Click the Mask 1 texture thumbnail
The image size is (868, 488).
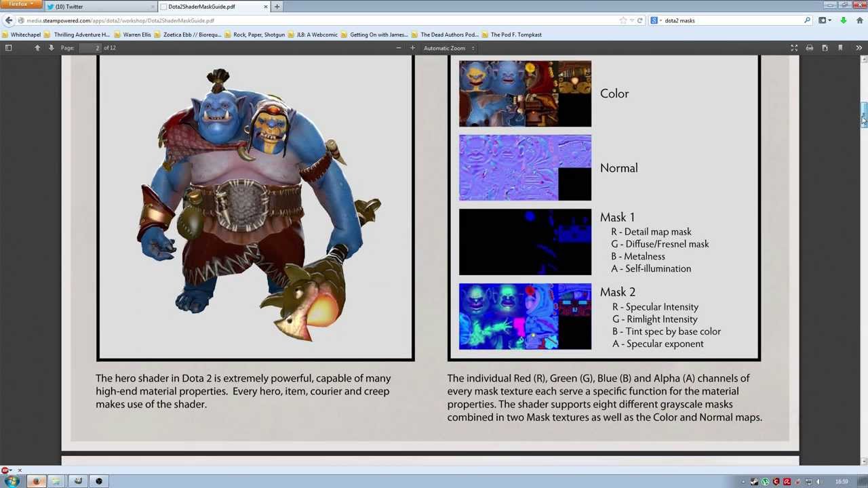tap(525, 242)
